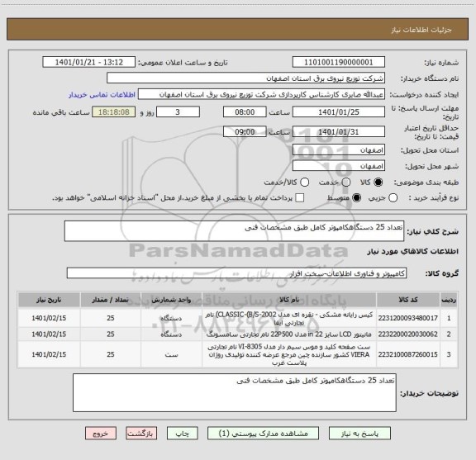Click the پاسخ به نیاز button

click(x=359, y=434)
